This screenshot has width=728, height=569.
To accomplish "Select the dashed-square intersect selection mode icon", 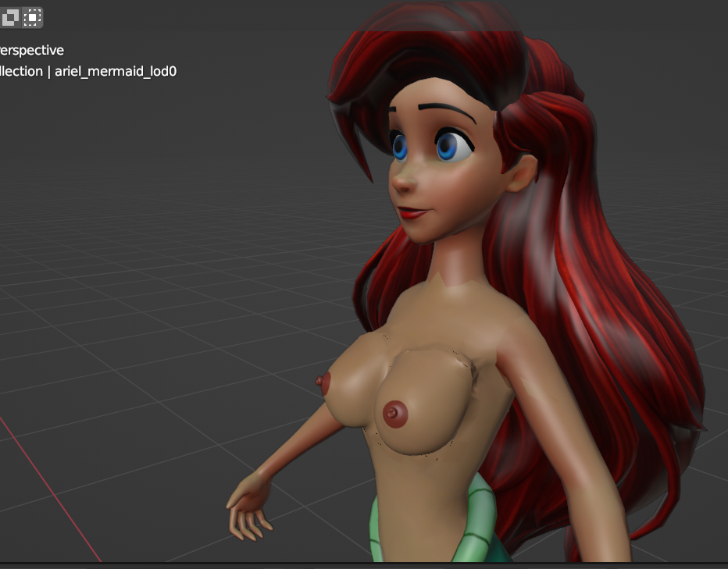I will [32, 18].
